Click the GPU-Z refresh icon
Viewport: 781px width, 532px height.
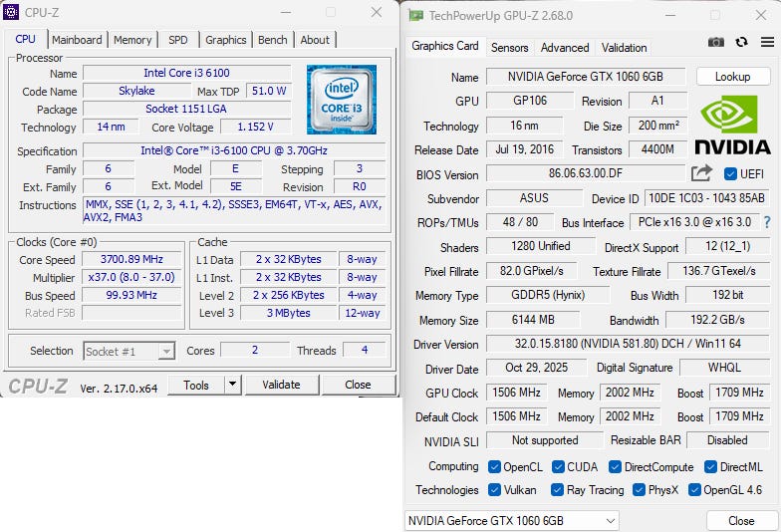click(741, 42)
